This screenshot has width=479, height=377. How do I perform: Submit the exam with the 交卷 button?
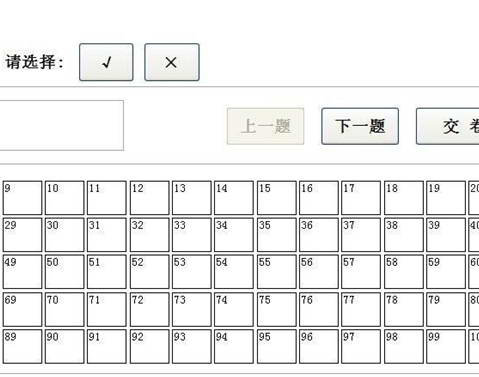(448, 126)
